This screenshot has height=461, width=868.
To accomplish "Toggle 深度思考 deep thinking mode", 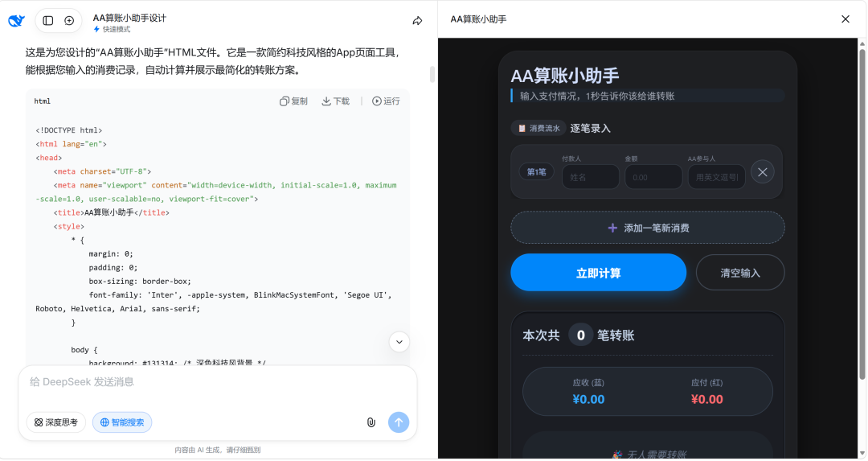I will [56, 422].
